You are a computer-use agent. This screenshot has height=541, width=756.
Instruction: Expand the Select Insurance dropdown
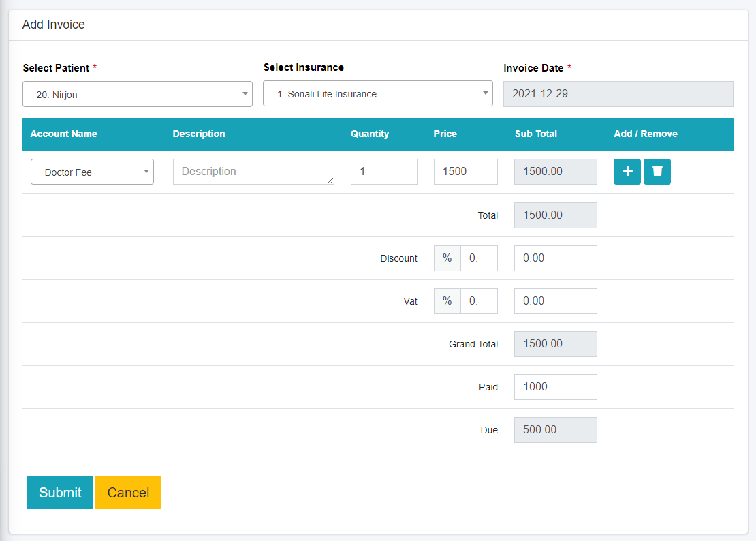click(x=377, y=94)
